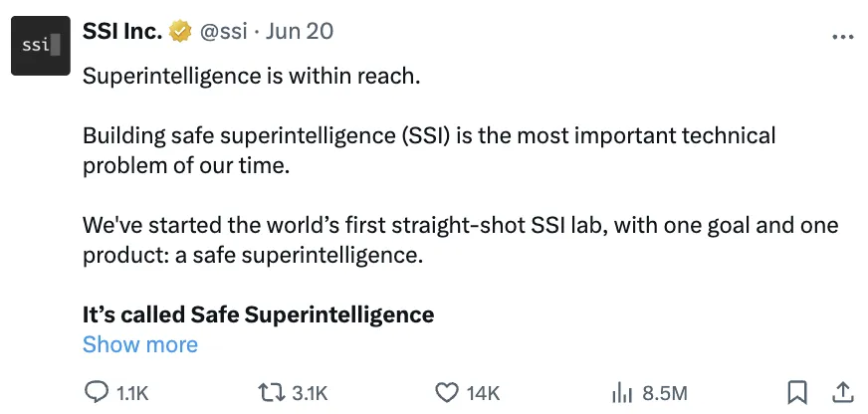
Task: Click the gold verified badge next to SSI Inc.
Action: click(180, 32)
